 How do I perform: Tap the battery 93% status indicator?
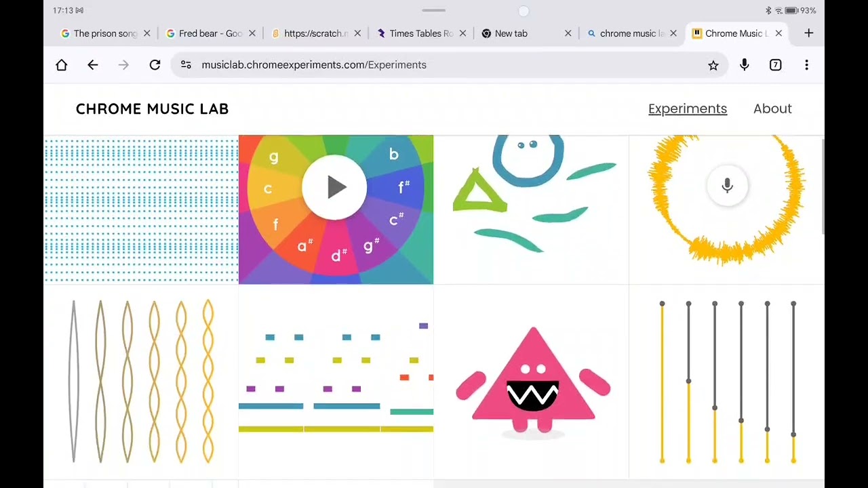click(800, 11)
